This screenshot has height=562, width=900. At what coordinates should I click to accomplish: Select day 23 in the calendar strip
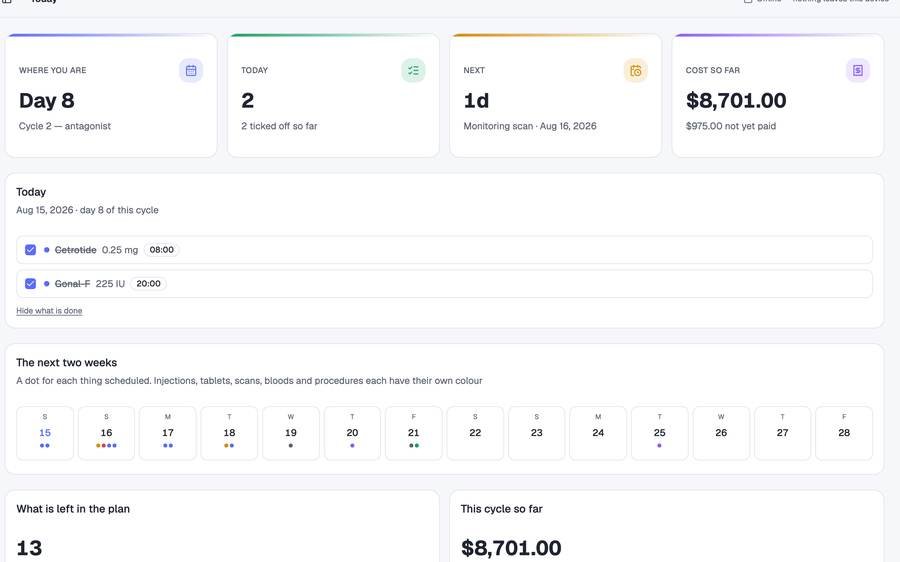pos(537,433)
